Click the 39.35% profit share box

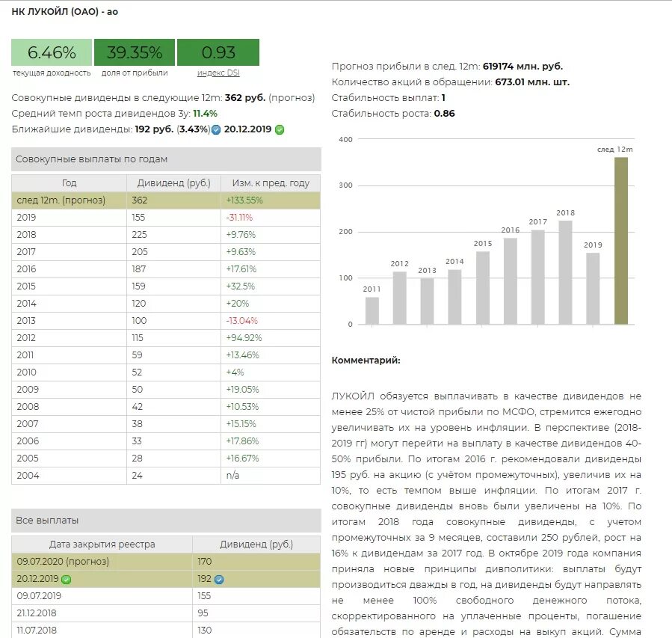(135, 52)
